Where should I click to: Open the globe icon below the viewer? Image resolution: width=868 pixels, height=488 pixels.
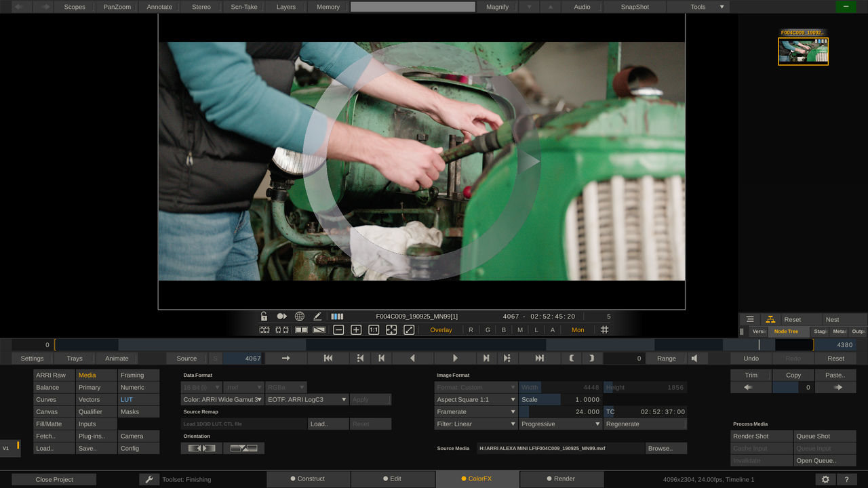pyautogui.click(x=300, y=317)
